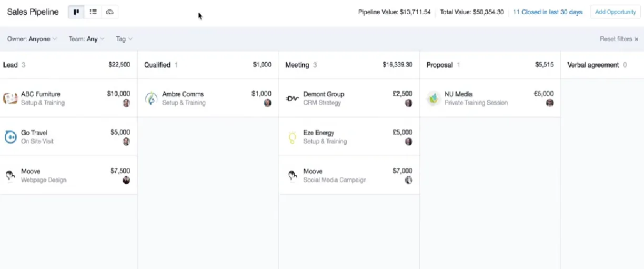Screen dimensions: 644x269
Task: Click the Eze Energy lightbulb icon
Action: (293, 137)
